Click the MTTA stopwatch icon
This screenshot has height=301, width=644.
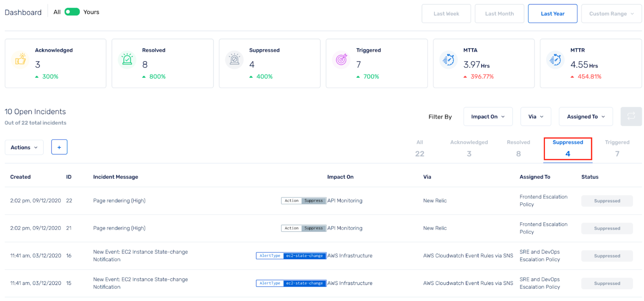point(449,60)
